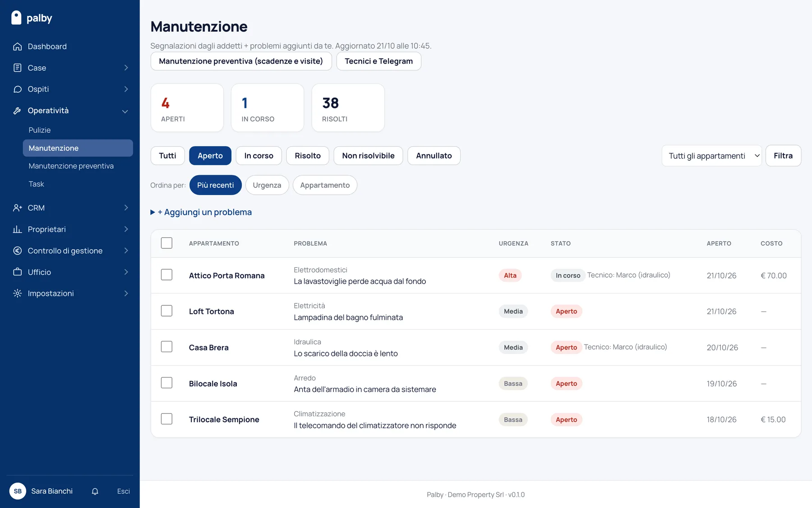Screen dimensions: 812x508
Task: Collapse the Operatività section chevron
Action: click(x=125, y=111)
